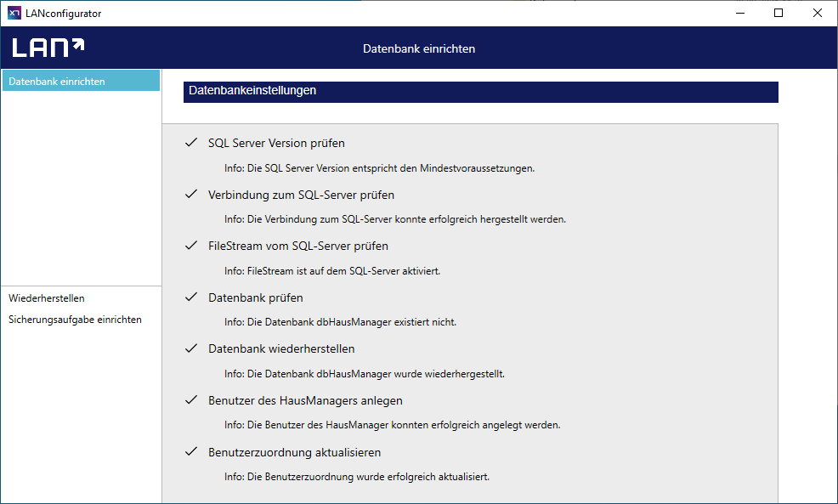Click checkmark next to SQL Server Version prüfen
Viewport: 838px width, 504px height.
click(x=191, y=143)
